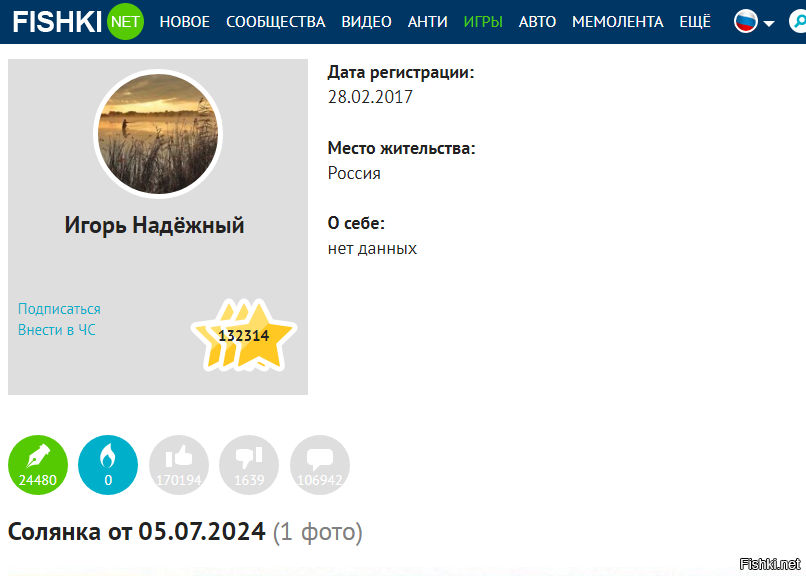This screenshot has height=576, width=806.
Task: Click the Подписаться subscribe link
Action: pyautogui.click(x=59, y=309)
